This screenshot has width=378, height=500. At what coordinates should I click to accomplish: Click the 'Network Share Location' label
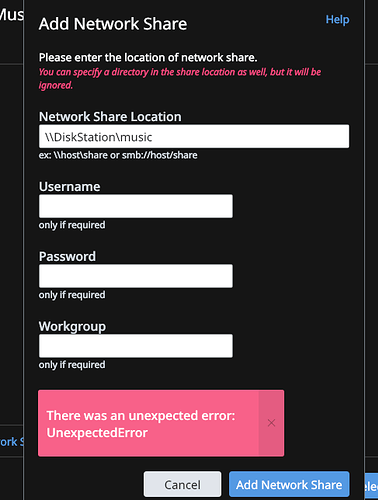click(110, 117)
